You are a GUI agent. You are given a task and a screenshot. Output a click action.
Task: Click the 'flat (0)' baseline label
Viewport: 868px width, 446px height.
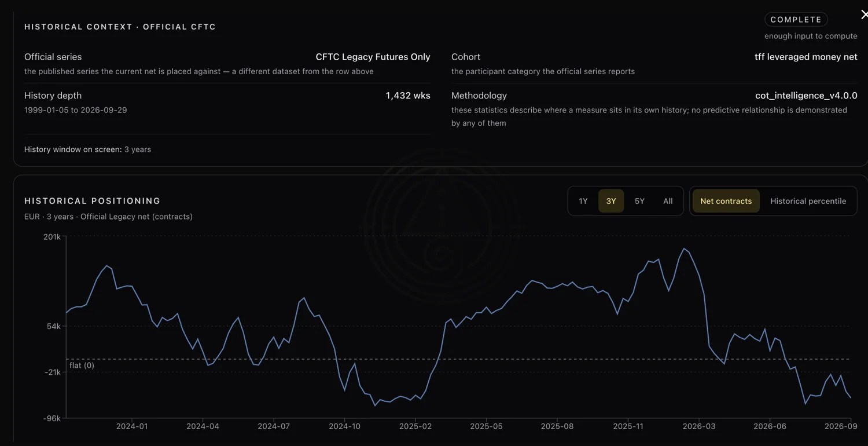[82, 365]
